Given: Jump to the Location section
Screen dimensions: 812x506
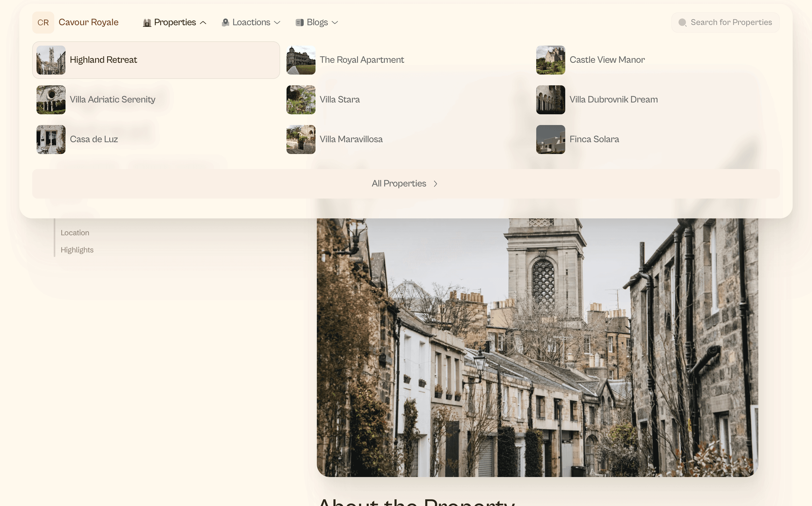Looking at the screenshot, I should coord(75,233).
